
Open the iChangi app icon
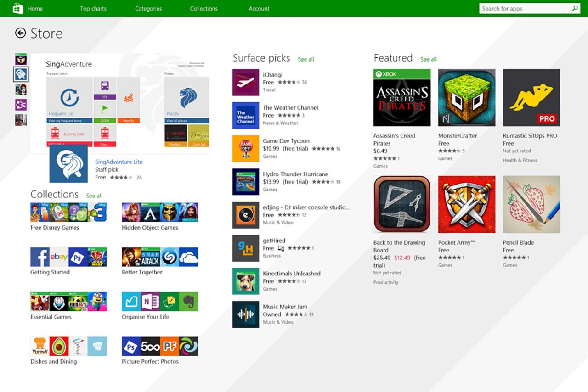coord(246,82)
